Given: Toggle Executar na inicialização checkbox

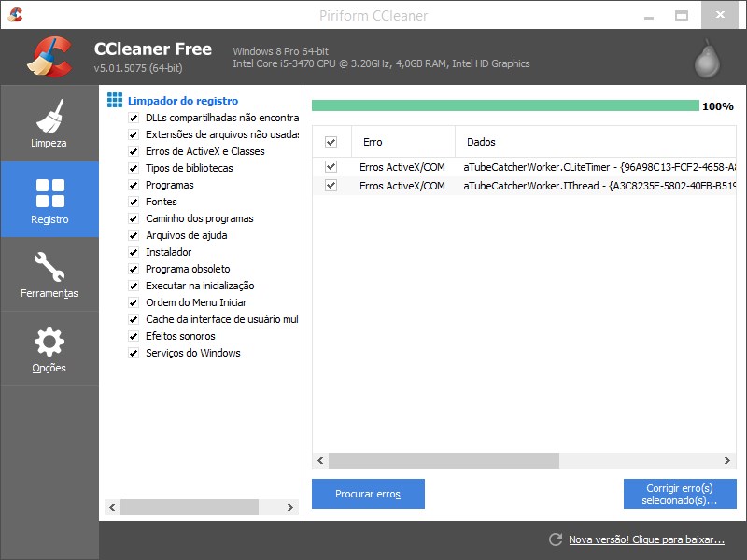Looking at the screenshot, I should [x=134, y=286].
